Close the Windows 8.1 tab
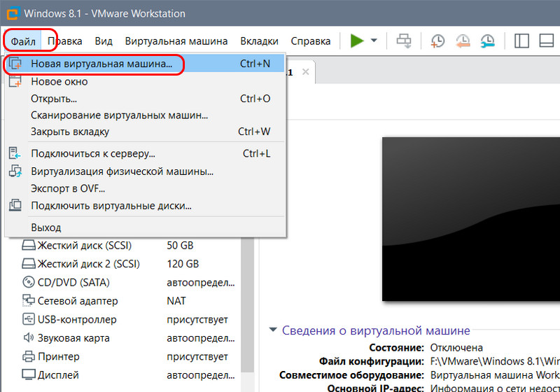This screenshot has width=560, height=392. 305,72
